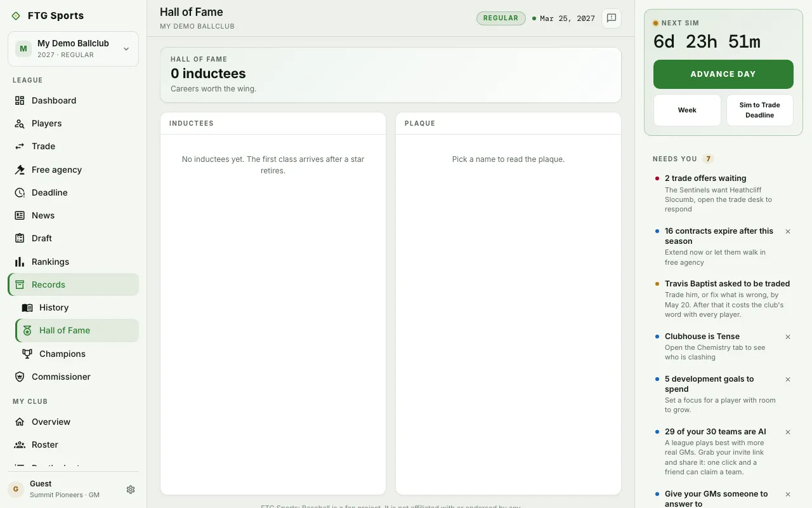The width and height of the screenshot is (812, 508).
Task: Open the History book icon
Action: coord(27,307)
